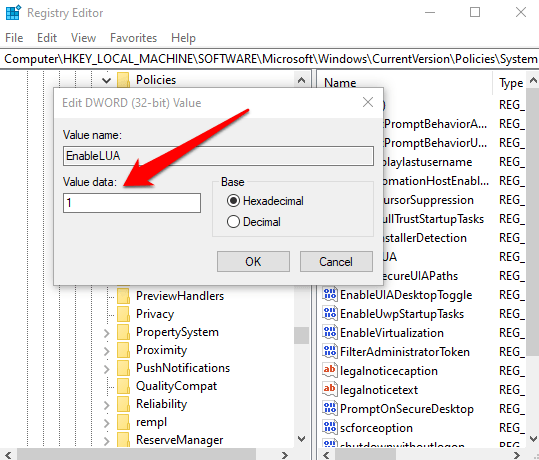Click the rempl folder icon

tap(123, 422)
